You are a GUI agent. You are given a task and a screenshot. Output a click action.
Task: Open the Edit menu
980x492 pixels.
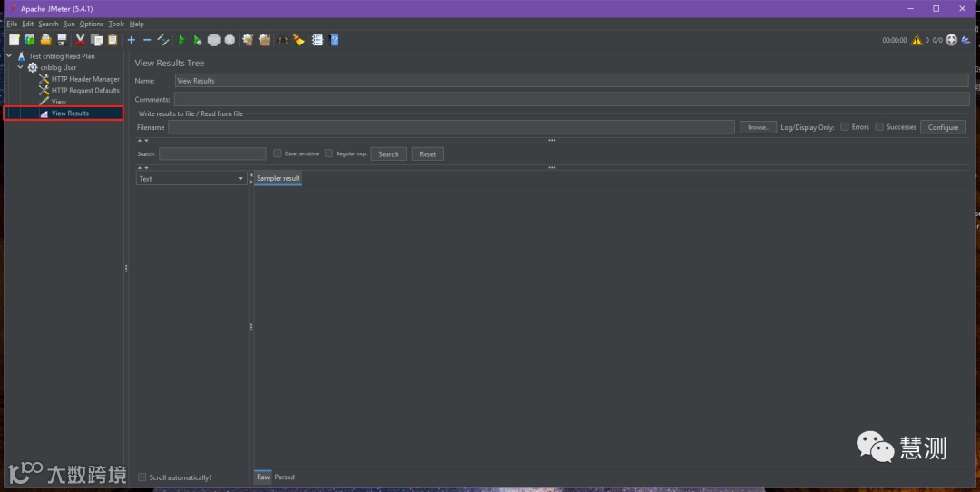pyautogui.click(x=27, y=24)
